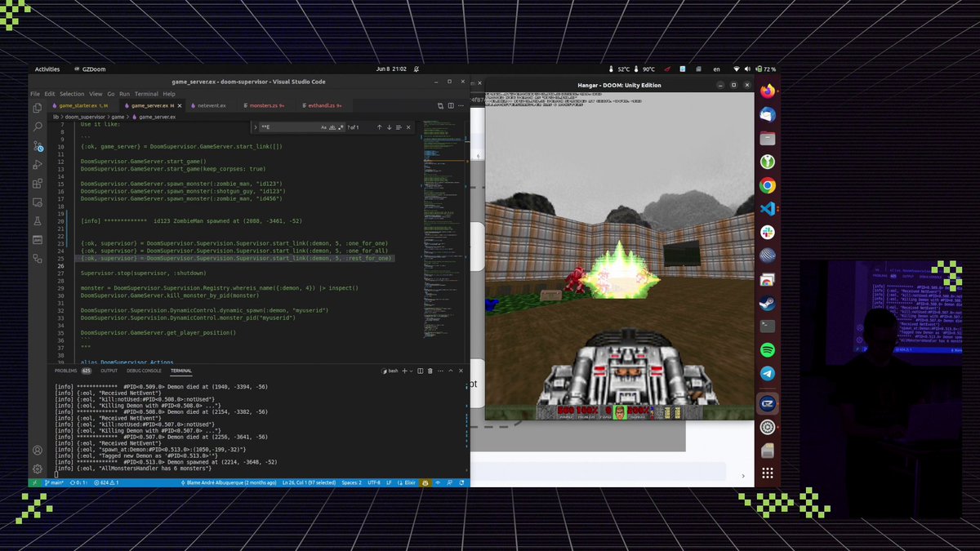
Task: Switch to netevent.ex tab
Action: (212, 105)
